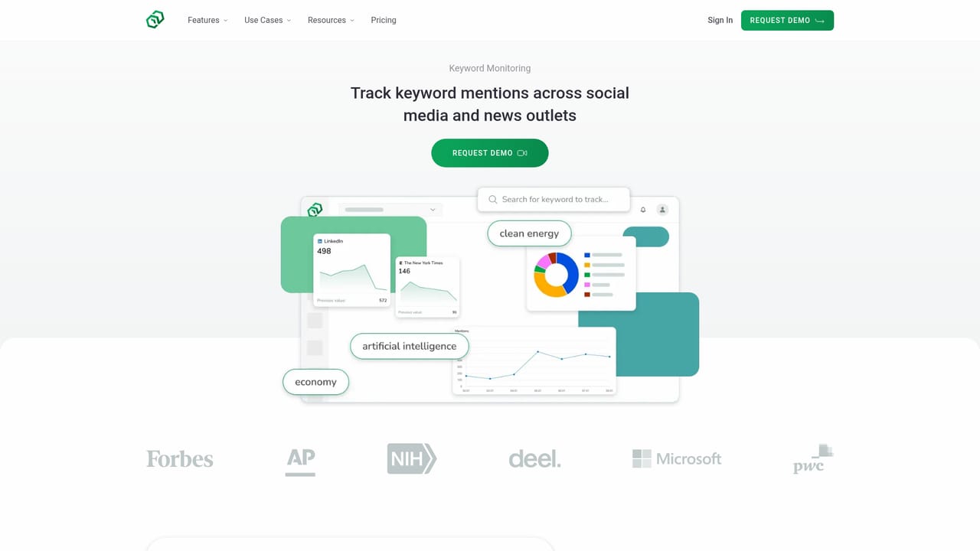Click the AP logo
Screen dimensions: 980x551
(x=300, y=461)
